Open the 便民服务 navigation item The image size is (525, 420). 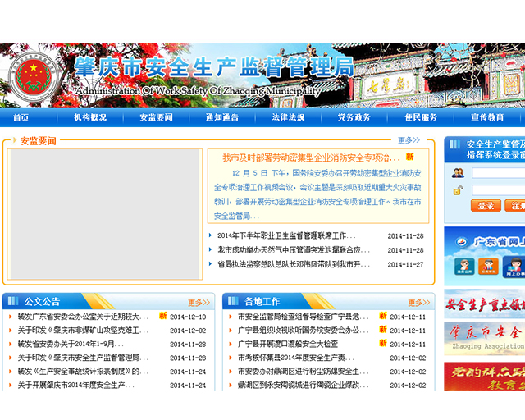(x=421, y=117)
